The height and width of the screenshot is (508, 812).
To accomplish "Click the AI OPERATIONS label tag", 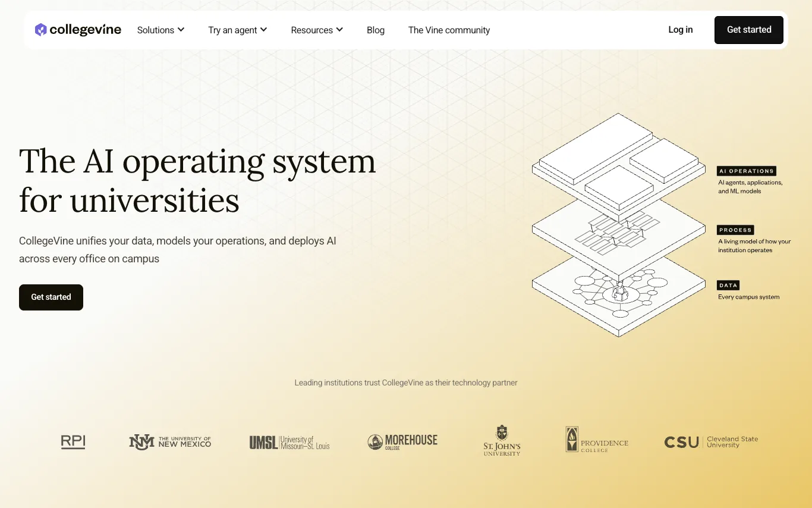I will (747, 171).
